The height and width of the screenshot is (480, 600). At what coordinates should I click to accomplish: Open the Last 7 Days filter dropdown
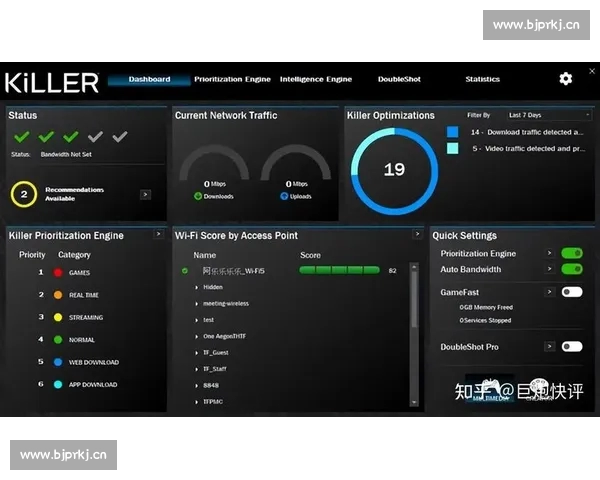click(538, 116)
